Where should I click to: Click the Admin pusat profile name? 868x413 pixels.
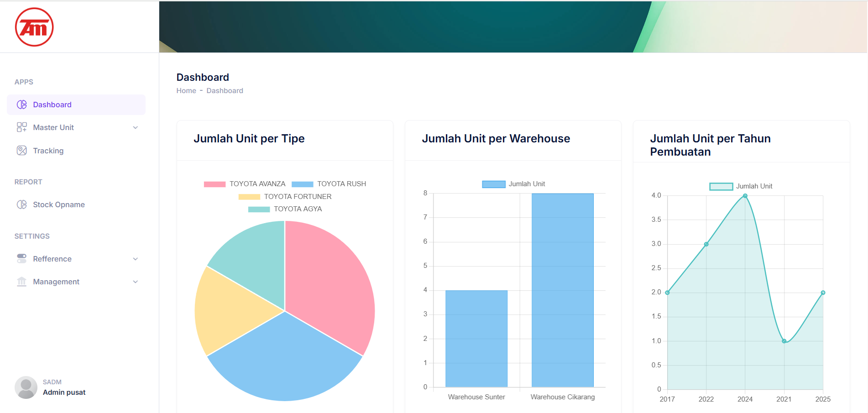point(64,392)
